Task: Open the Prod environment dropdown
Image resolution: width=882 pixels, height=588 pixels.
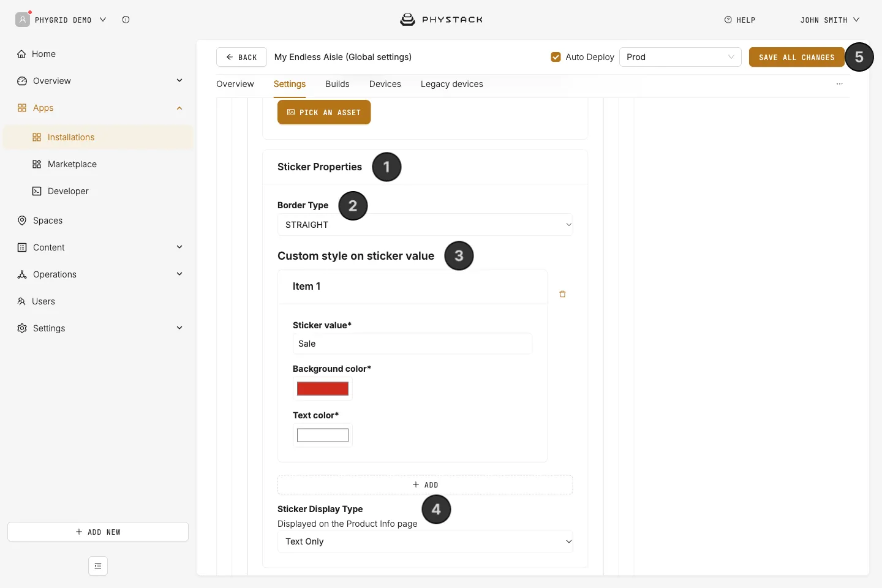Action: tap(680, 57)
